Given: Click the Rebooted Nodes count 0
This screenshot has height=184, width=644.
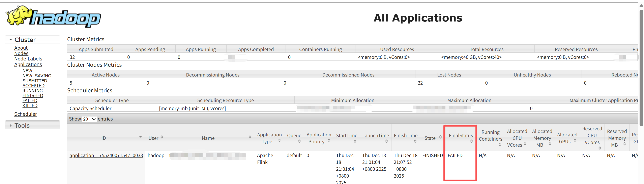Looking at the screenshot, I should 585,83.
